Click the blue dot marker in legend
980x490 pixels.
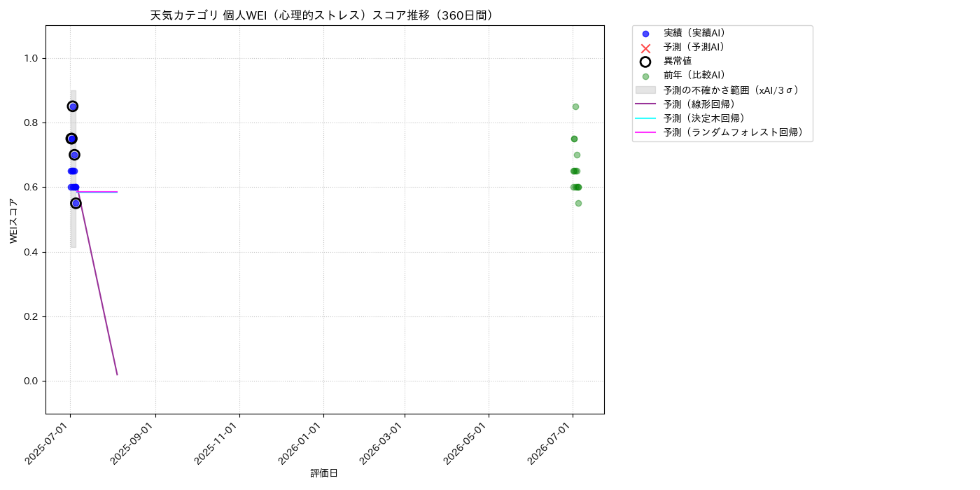(645, 34)
